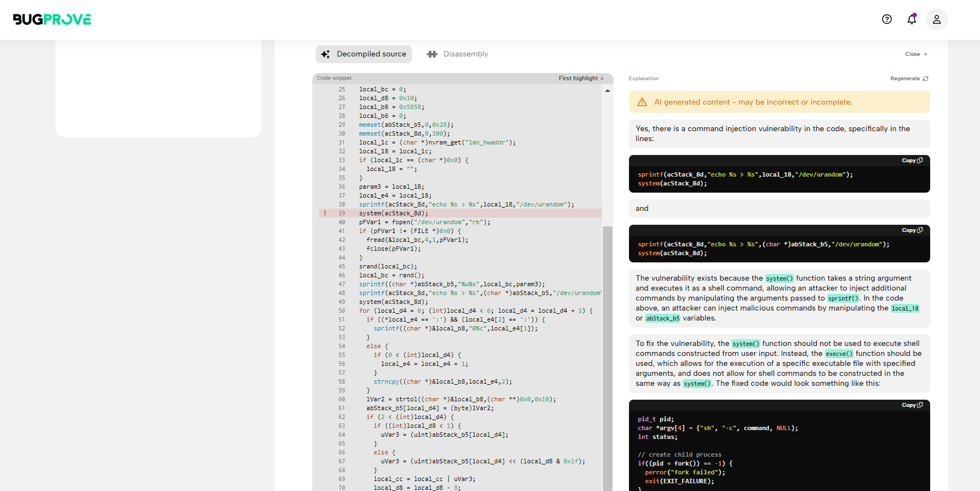980x491 pixels.
Task: Click the execve() code tag in explanation
Action: coord(839,354)
